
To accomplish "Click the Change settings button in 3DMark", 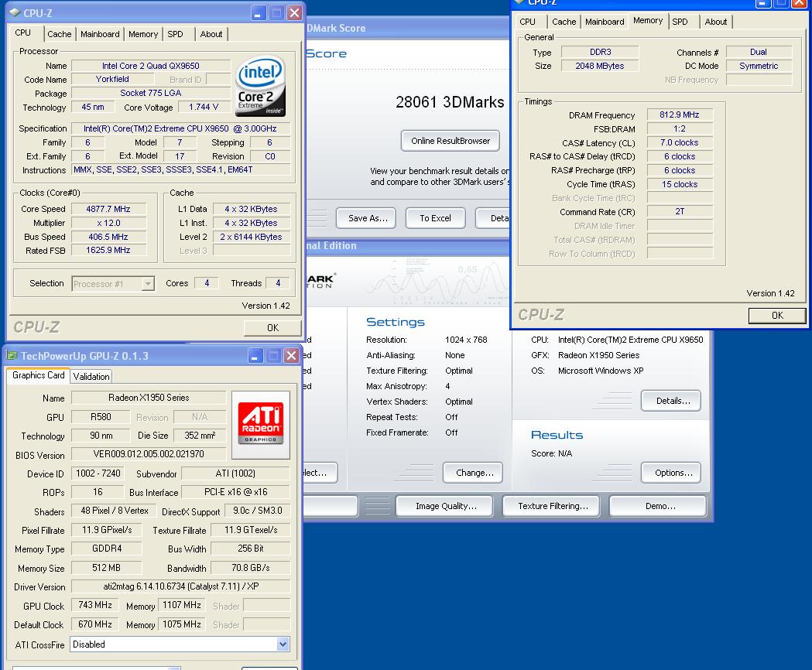I will click(473, 473).
